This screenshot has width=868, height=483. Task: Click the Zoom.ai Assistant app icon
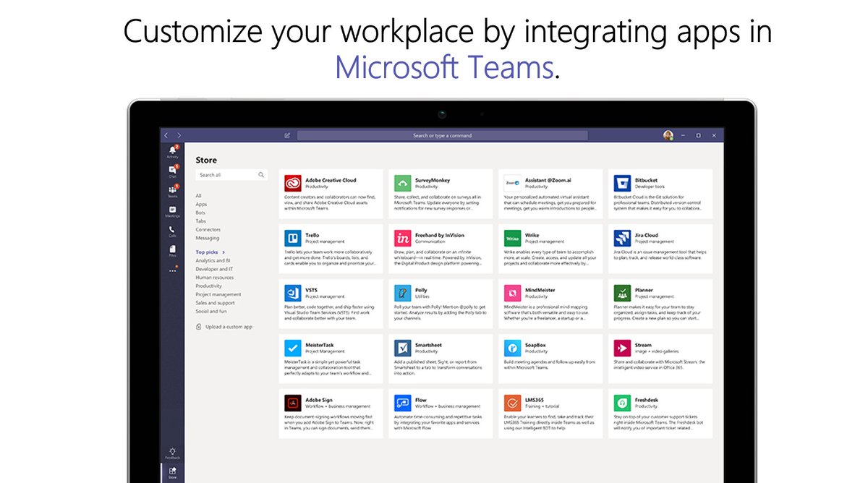tap(512, 183)
